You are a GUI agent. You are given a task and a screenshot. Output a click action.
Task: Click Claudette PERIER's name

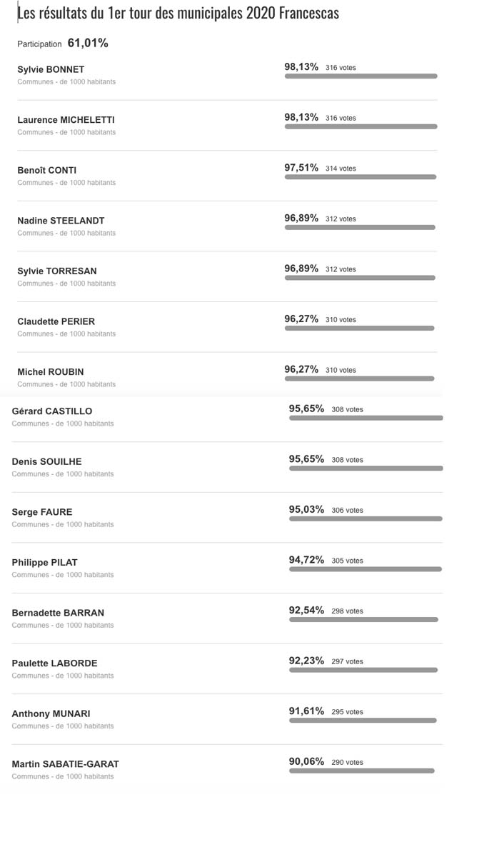56,321
